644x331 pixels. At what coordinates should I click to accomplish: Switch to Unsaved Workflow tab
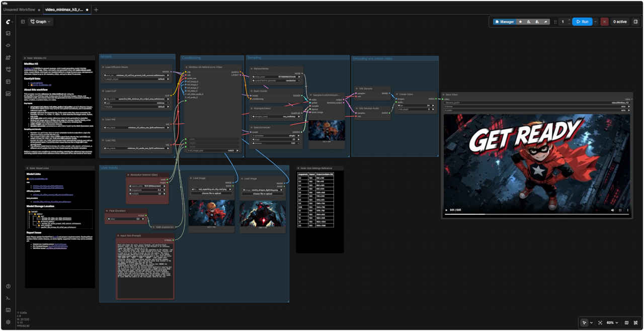21,10
